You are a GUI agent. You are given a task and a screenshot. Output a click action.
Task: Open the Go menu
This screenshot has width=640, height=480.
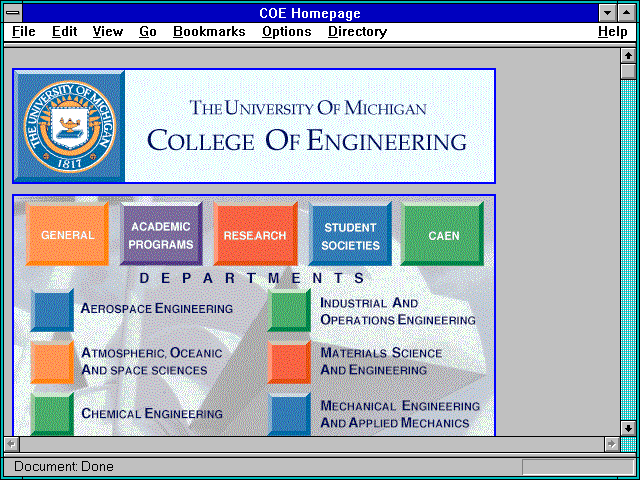point(147,32)
